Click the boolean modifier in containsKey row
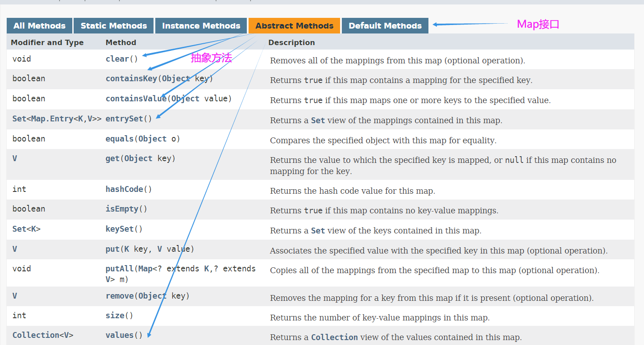 [x=29, y=79]
